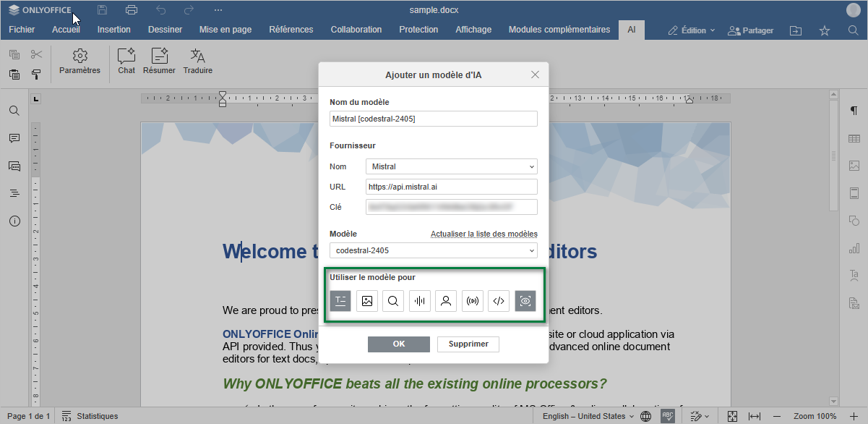This screenshot has height=424, width=868.
Task: Open the Références tab
Action: pos(291,30)
